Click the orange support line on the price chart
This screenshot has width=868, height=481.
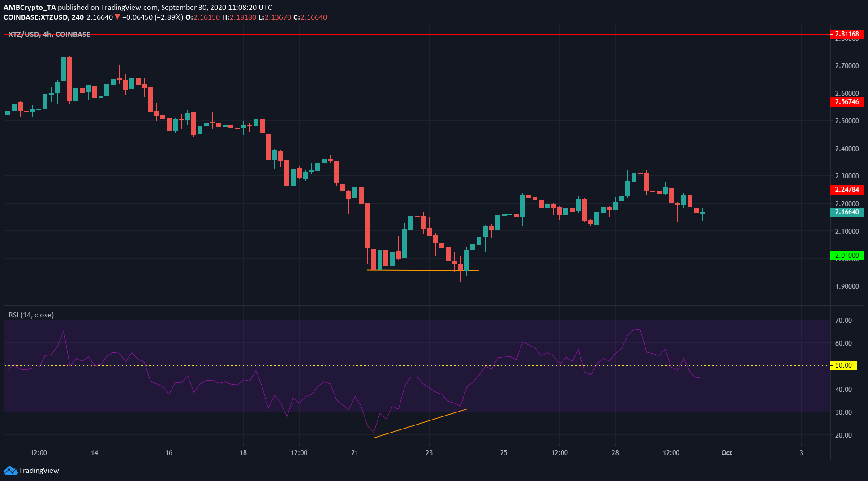tap(423, 270)
